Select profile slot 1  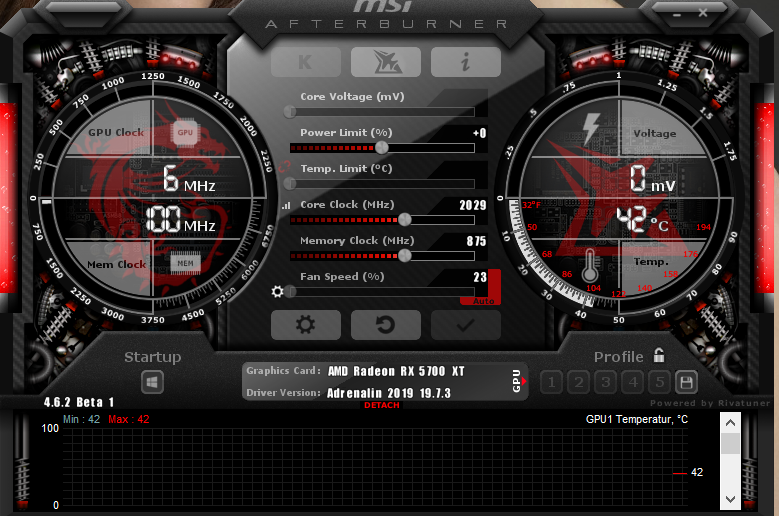[x=551, y=382]
